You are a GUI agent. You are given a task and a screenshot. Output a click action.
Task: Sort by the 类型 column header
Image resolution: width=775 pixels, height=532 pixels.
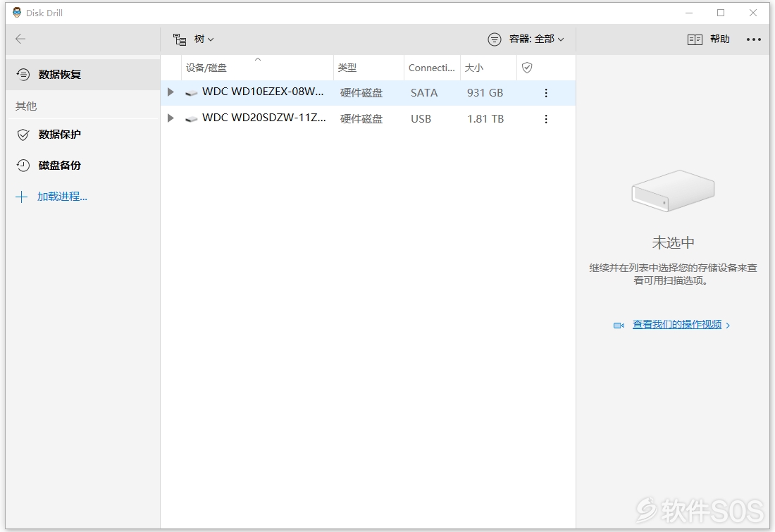pos(368,68)
